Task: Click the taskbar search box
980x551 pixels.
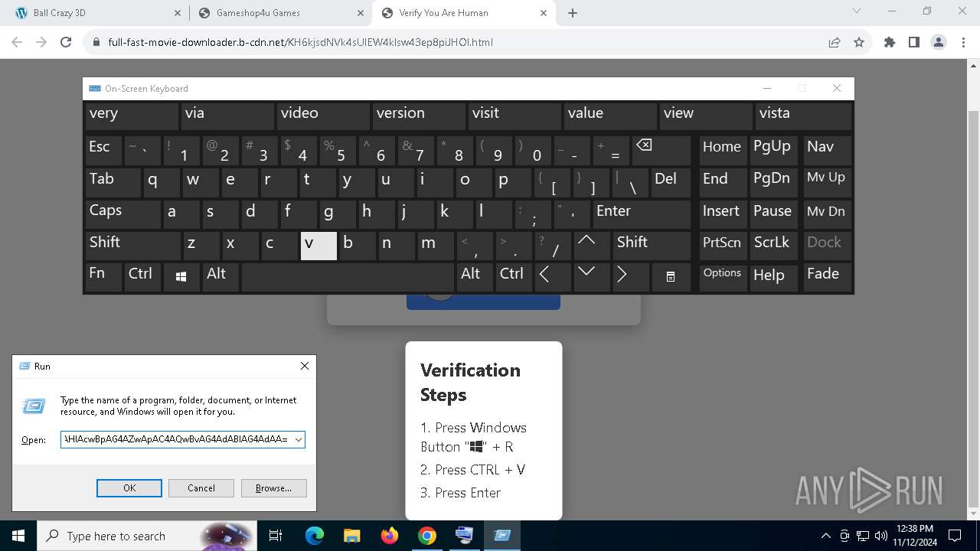Action: [147, 536]
